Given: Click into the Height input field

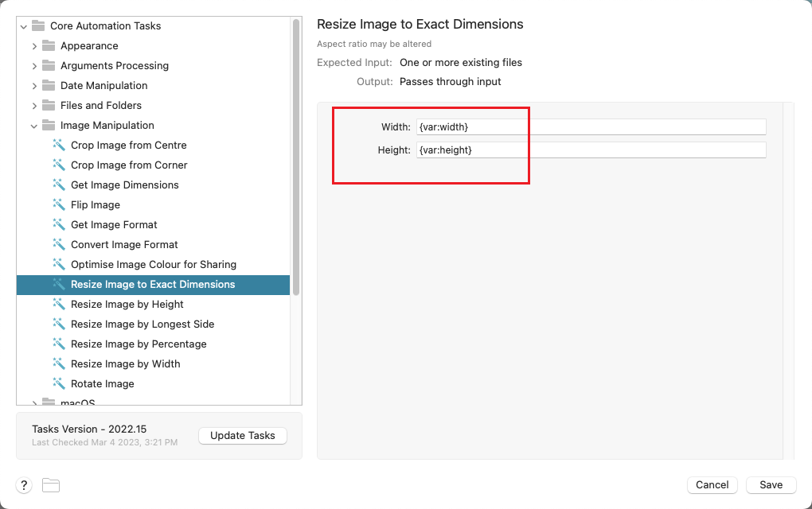Looking at the screenshot, I should [591, 150].
